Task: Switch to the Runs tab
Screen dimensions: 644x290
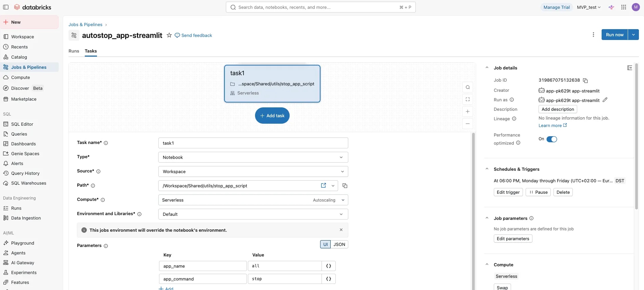Action: point(74,51)
